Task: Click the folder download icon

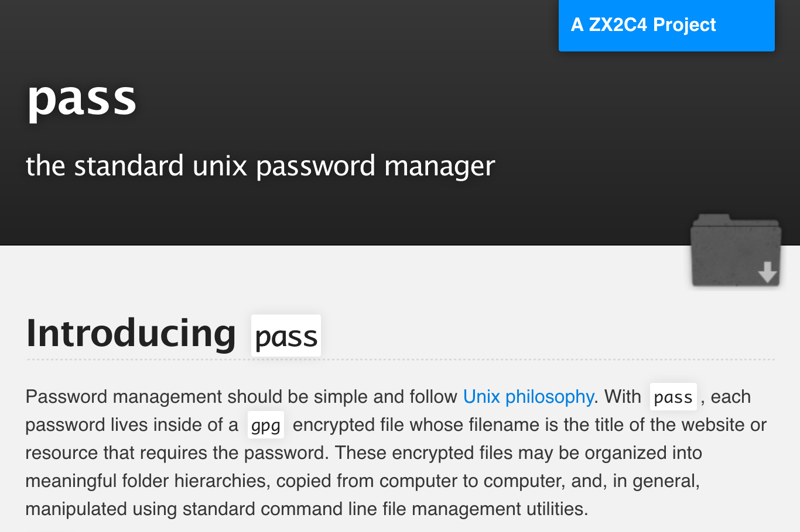Action: (735, 250)
